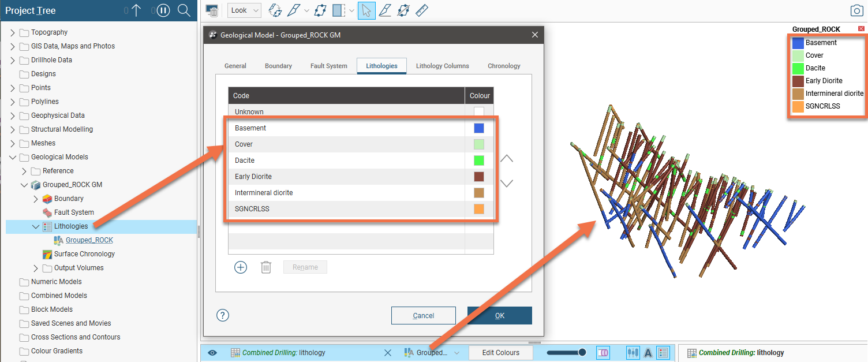Image resolution: width=868 pixels, height=362 pixels.
Task: Switch to the General tab
Action: [x=235, y=66]
